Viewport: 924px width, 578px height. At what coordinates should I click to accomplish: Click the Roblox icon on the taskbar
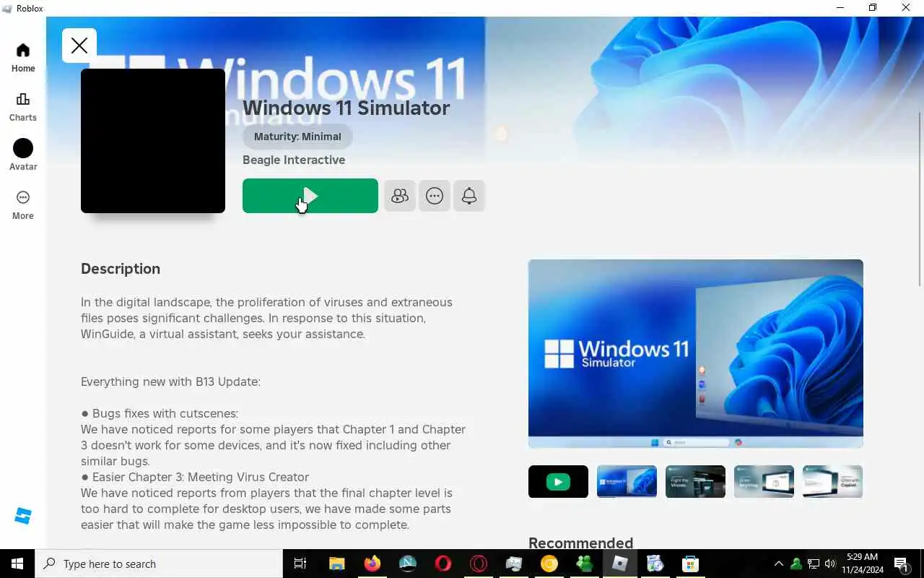tap(620, 564)
